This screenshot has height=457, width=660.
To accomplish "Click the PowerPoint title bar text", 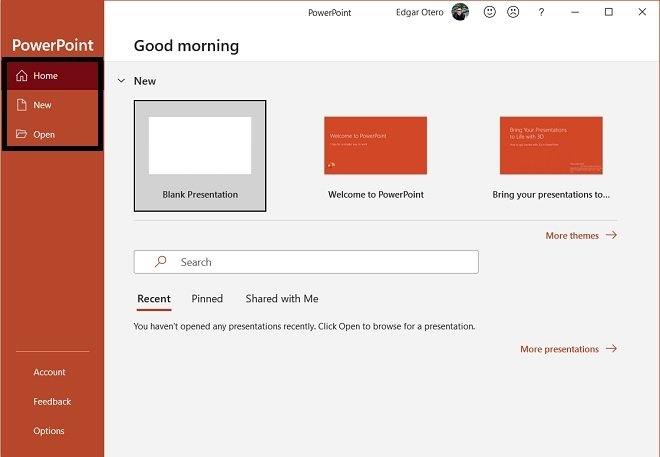I will (x=330, y=13).
